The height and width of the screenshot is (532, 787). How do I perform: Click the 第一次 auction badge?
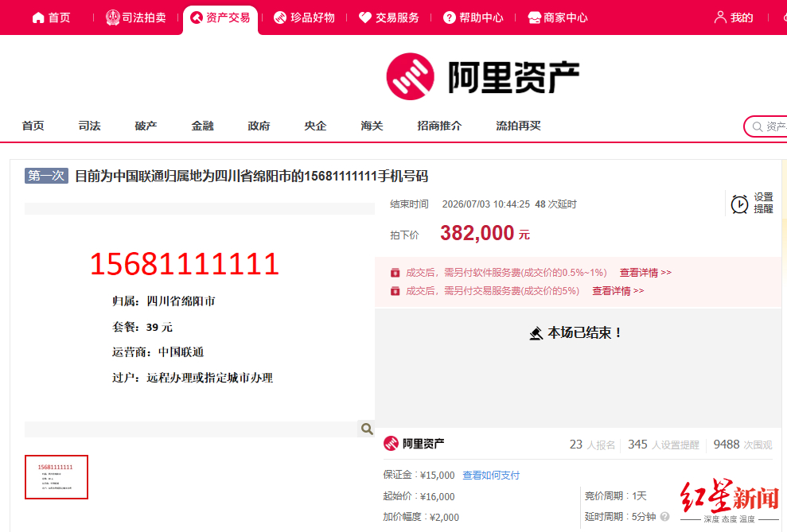(46, 176)
